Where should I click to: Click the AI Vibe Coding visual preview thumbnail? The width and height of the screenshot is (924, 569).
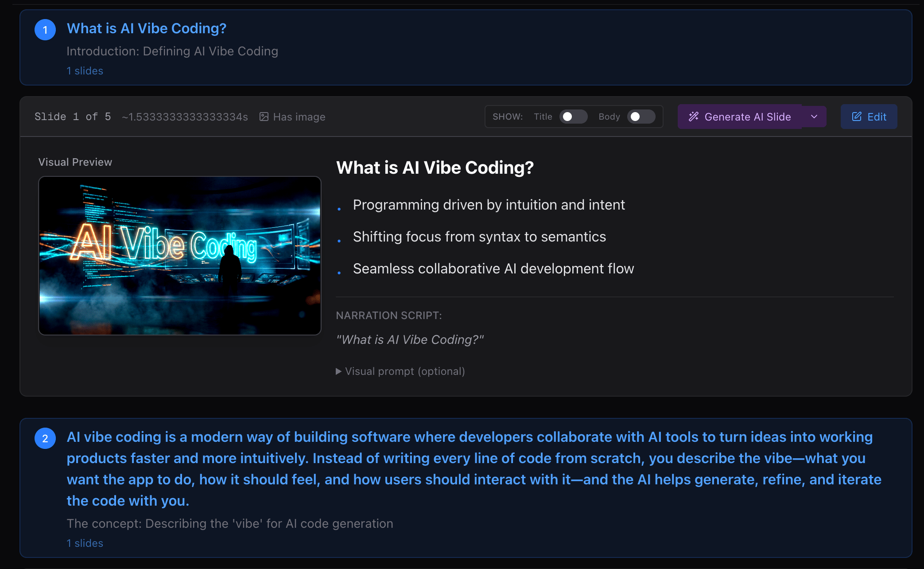point(179,255)
